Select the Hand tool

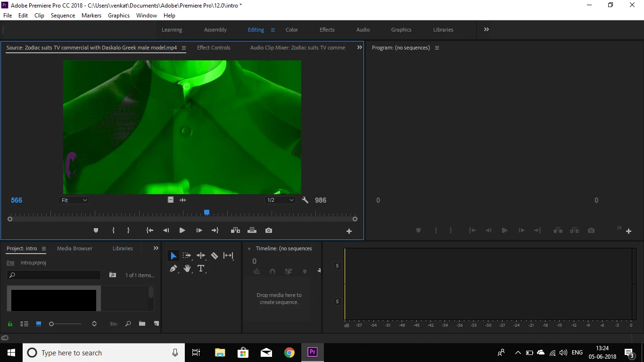point(187,269)
